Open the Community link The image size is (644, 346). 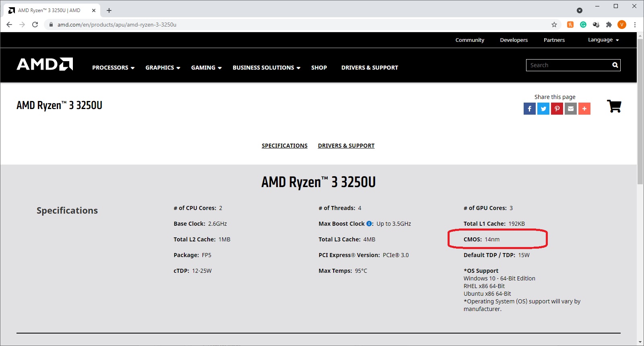470,40
